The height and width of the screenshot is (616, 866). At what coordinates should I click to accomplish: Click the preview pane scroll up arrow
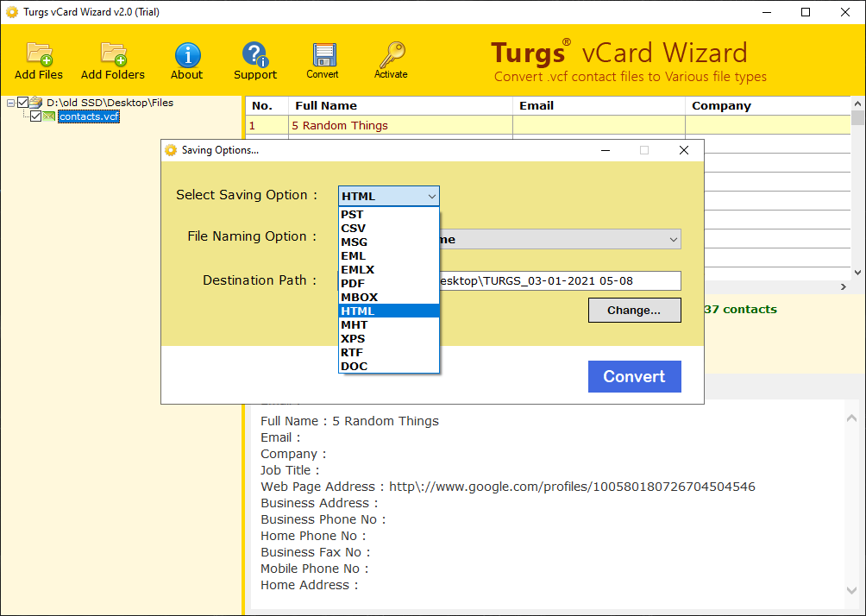tap(851, 418)
